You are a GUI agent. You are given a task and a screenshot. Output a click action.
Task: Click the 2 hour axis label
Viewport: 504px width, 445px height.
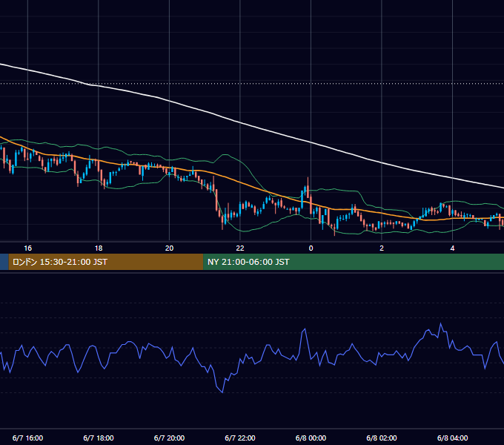[x=382, y=248]
